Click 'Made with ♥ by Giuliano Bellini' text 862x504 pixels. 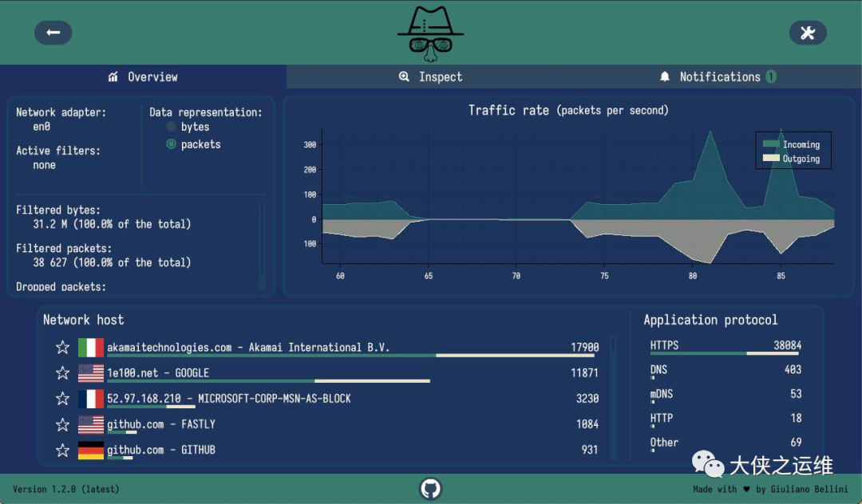coord(770,489)
